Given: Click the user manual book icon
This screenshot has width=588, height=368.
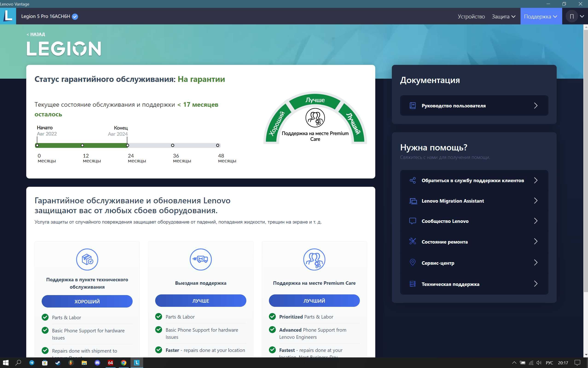Looking at the screenshot, I should click(x=413, y=106).
